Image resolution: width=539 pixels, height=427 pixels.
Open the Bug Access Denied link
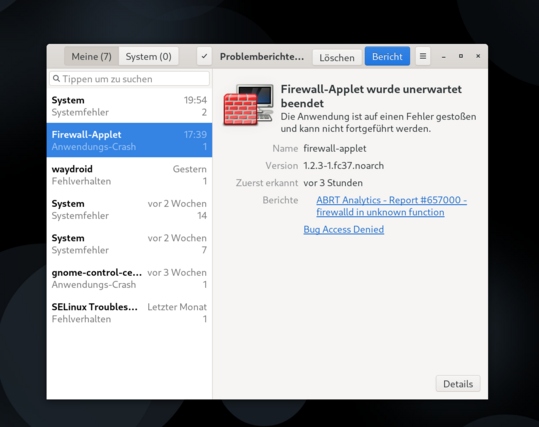point(343,229)
